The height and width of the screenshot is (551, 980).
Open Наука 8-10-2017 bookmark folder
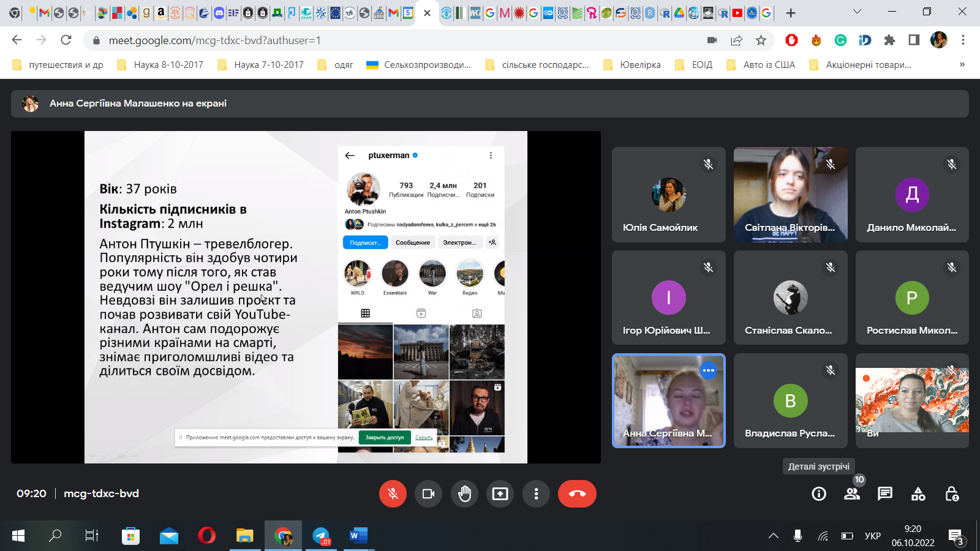(x=160, y=65)
